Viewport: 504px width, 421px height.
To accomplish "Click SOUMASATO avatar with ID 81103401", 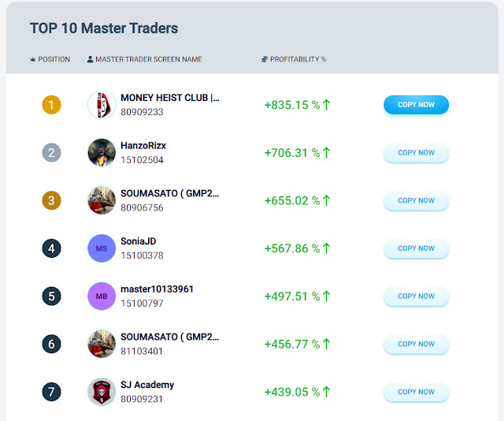I will tap(102, 344).
